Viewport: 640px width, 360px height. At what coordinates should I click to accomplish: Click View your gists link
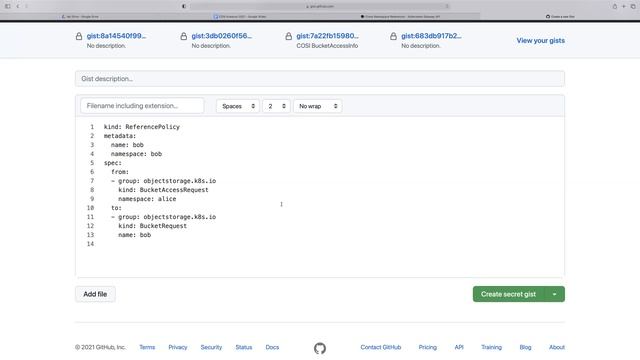(x=541, y=40)
